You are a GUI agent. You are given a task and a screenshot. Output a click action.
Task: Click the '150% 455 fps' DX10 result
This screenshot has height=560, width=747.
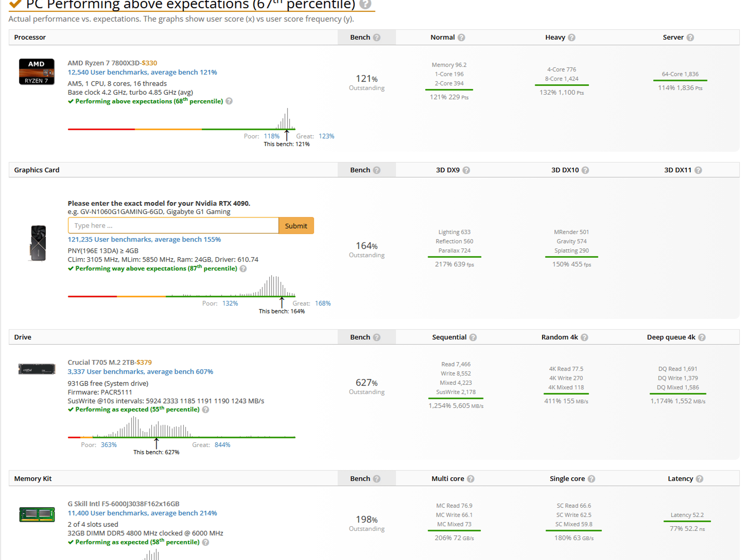[x=572, y=264]
